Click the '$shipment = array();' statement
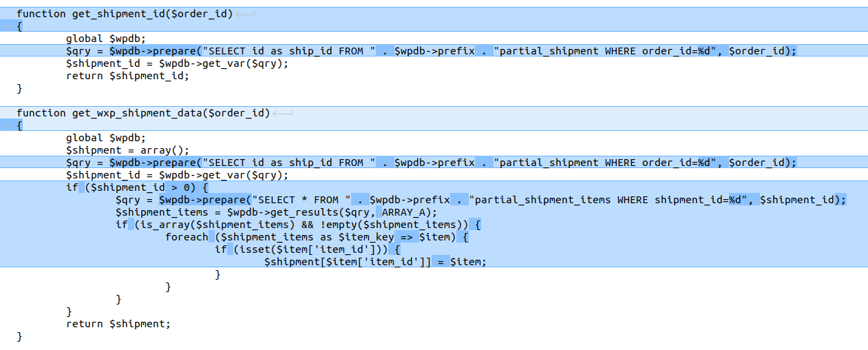 [127, 150]
